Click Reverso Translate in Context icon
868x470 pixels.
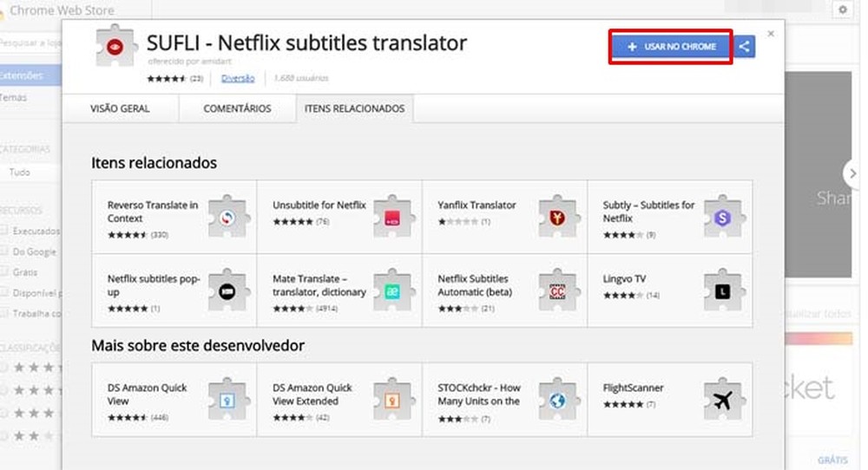228,218
